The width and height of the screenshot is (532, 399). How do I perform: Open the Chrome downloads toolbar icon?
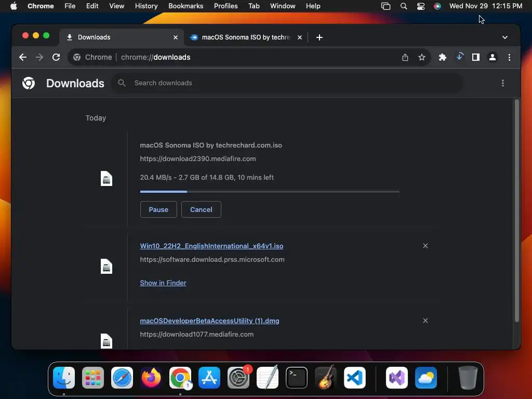459,57
